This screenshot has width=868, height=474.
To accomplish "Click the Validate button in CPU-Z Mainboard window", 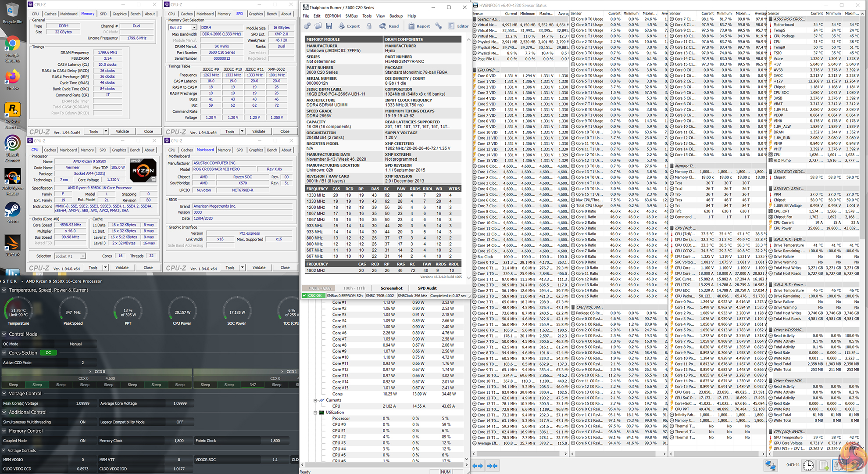I will [259, 267].
